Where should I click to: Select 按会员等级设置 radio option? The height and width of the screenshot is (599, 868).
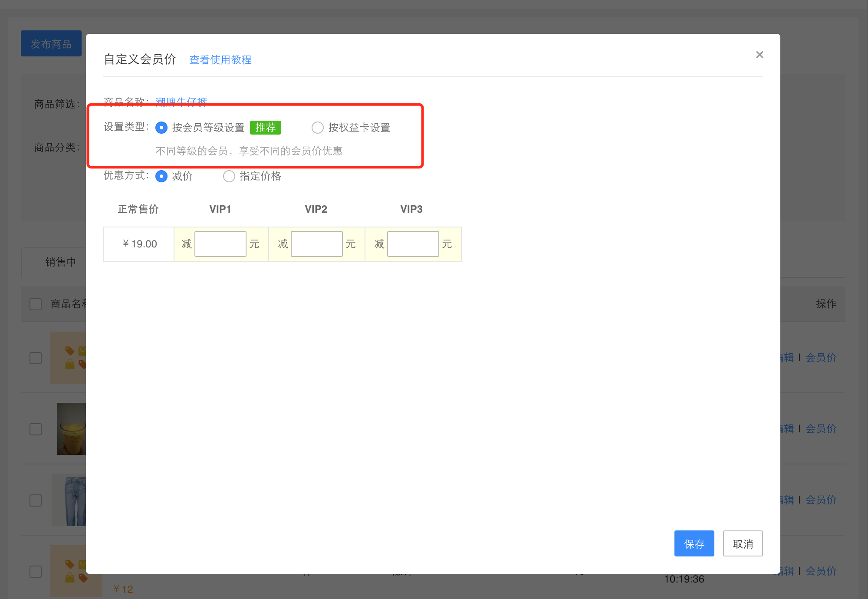[161, 128]
